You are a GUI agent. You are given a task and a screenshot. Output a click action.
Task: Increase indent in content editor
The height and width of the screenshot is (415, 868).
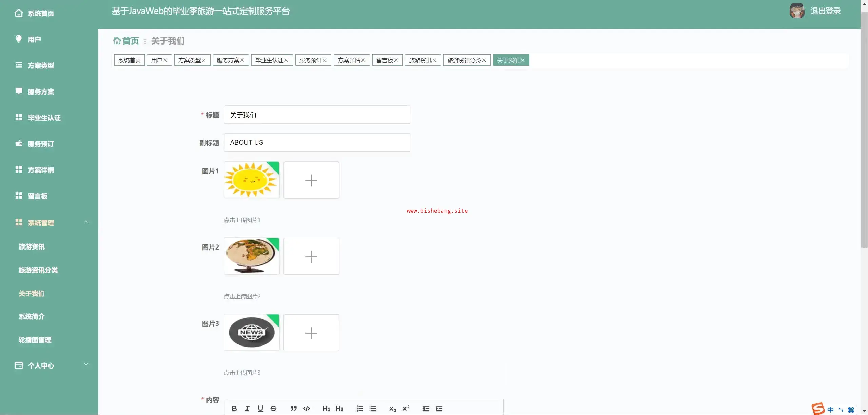439,408
